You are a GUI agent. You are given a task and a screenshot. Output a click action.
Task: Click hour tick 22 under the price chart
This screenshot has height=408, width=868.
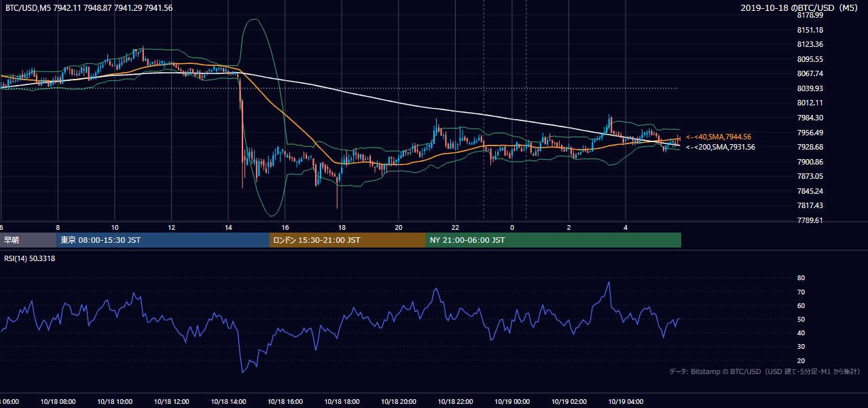(455, 227)
